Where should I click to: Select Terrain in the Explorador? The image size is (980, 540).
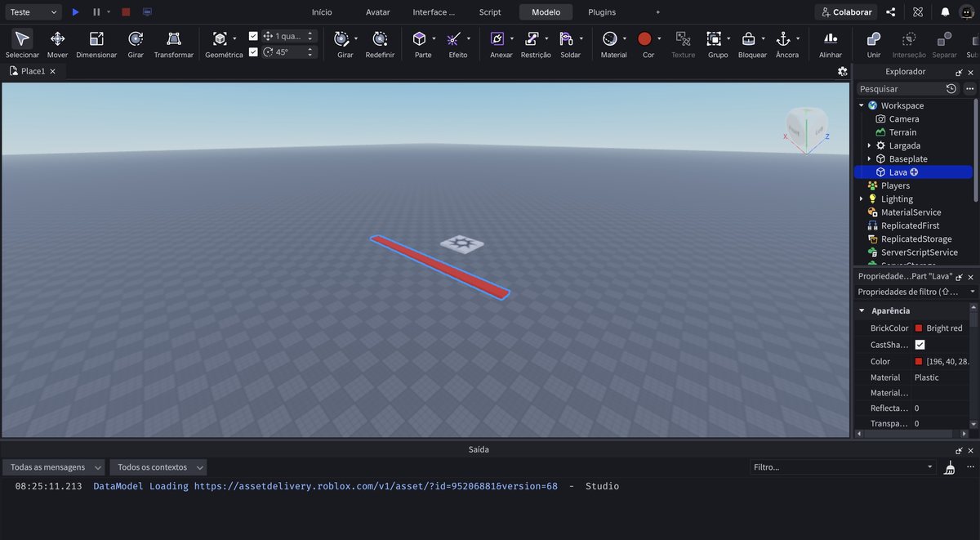902,132
